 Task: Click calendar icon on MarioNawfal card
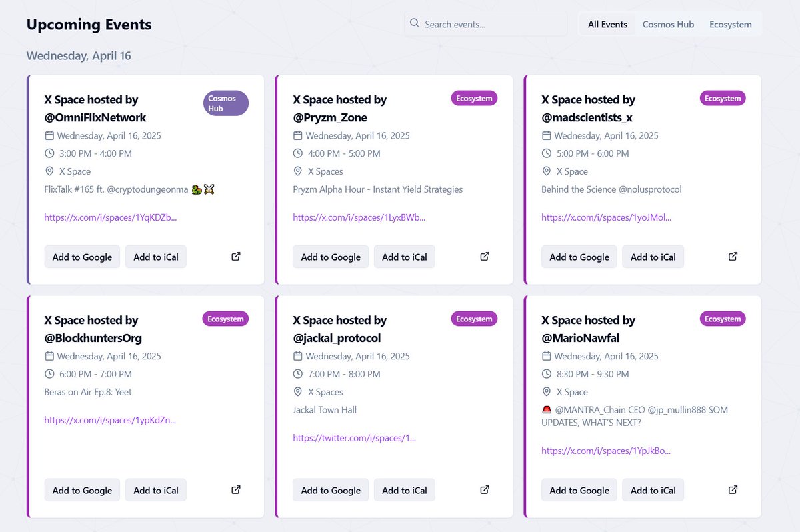[547, 356]
